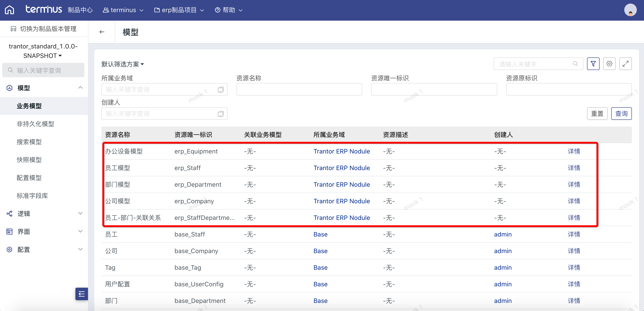Open 详情 link for erp_Staff row
Image resolution: width=644 pixels, height=311 pixels.
[574, 168]
